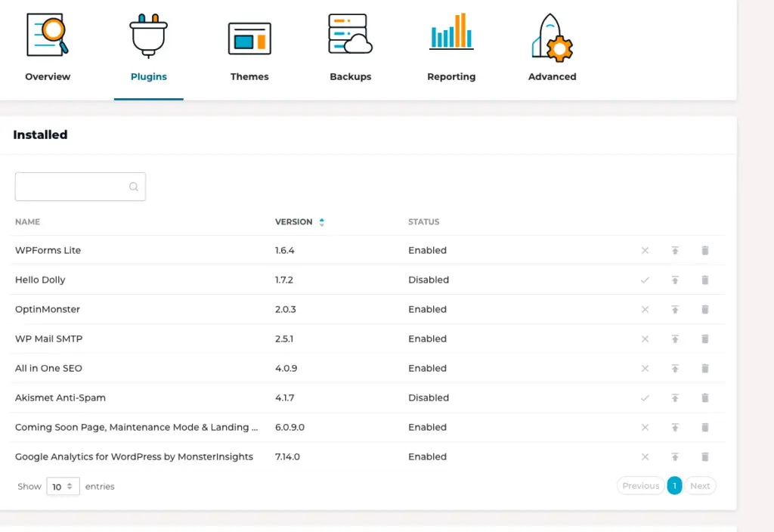Click the All in One SEO name
774x532 pixels.
click(48, 368)
